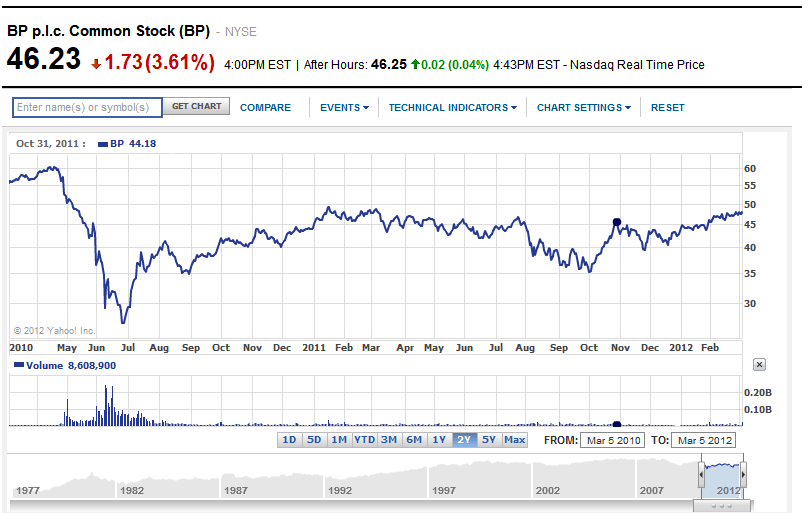Click the 2002 label in overview timeline
The image size is (805, 513).
pyautogui.click(x=548, y=490)
